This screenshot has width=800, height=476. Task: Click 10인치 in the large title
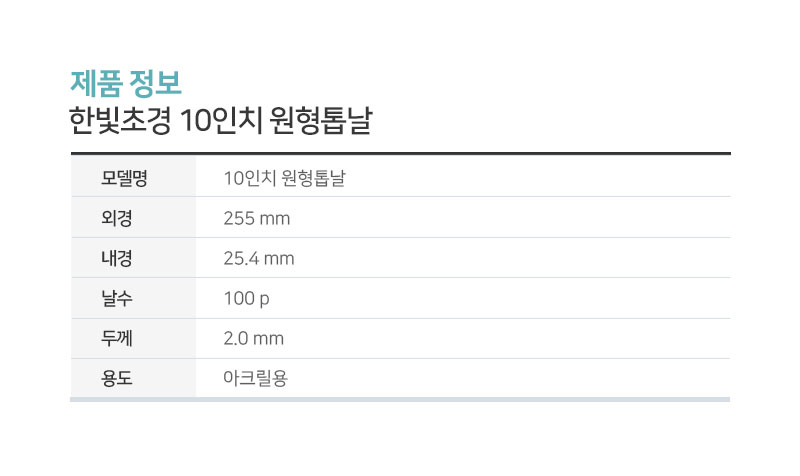pos(221,121)
